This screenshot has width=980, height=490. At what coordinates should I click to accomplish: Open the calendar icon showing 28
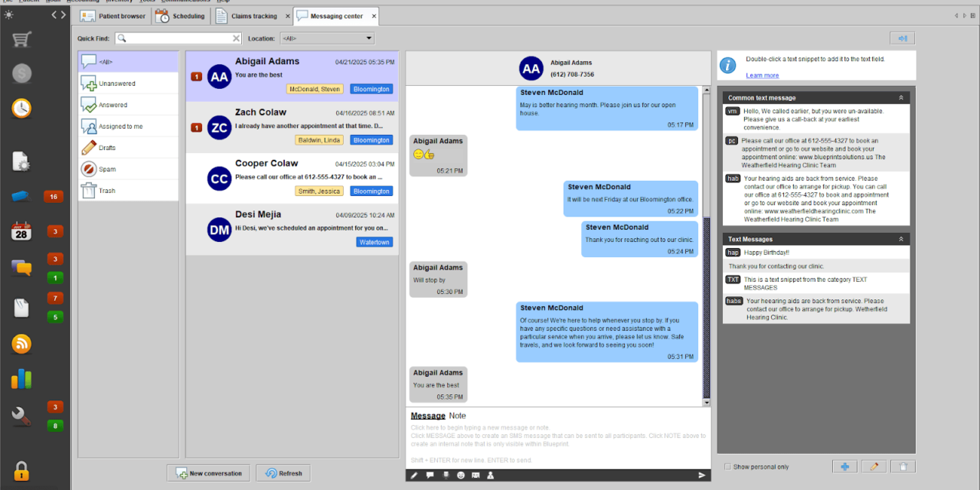tap(21, 231)
